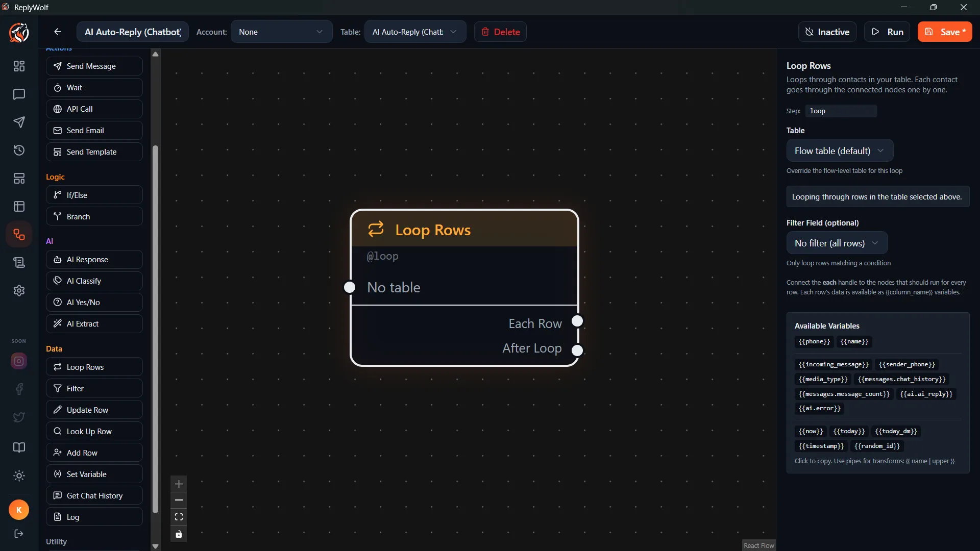
Task: Open the No filter (all rows) dropdown
Action: pos(837,243)
